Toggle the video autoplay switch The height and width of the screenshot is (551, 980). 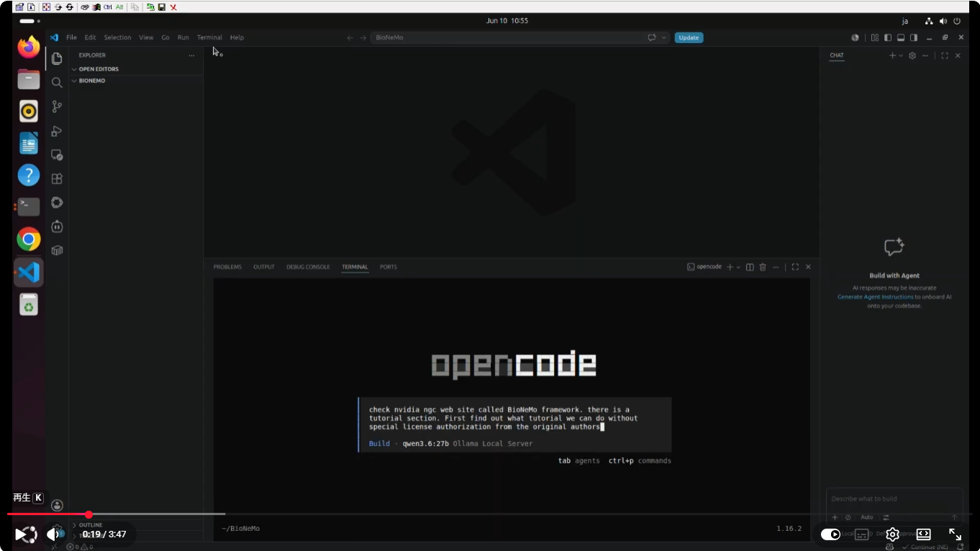[830, 534]
